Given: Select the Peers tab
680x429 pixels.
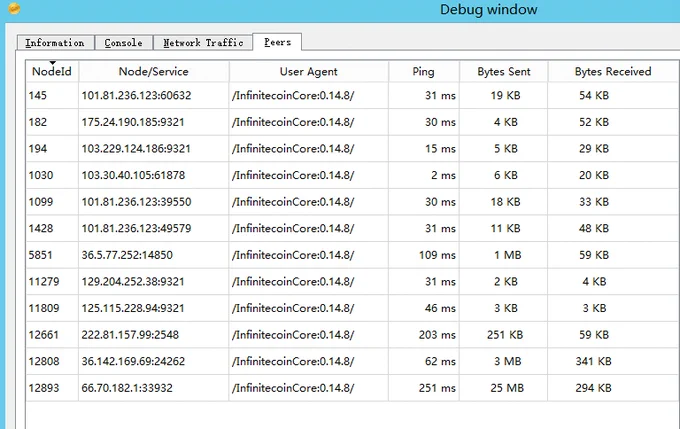Looking at the screenshot, I should [x=277, y=42].
